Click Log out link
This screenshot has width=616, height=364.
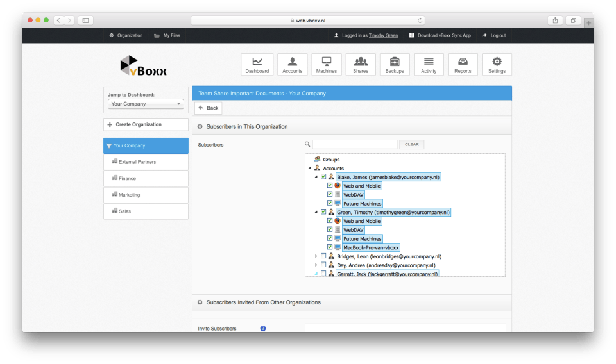pos(494,35)
